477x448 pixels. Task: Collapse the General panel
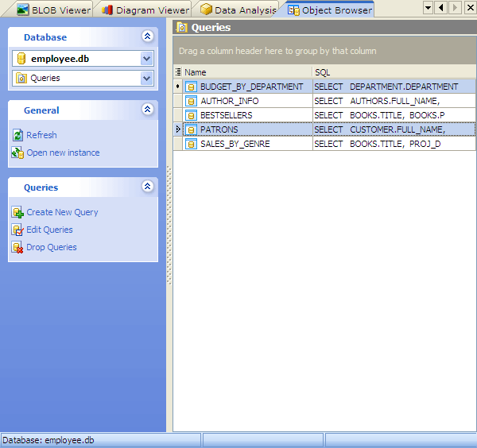[148, 109]
